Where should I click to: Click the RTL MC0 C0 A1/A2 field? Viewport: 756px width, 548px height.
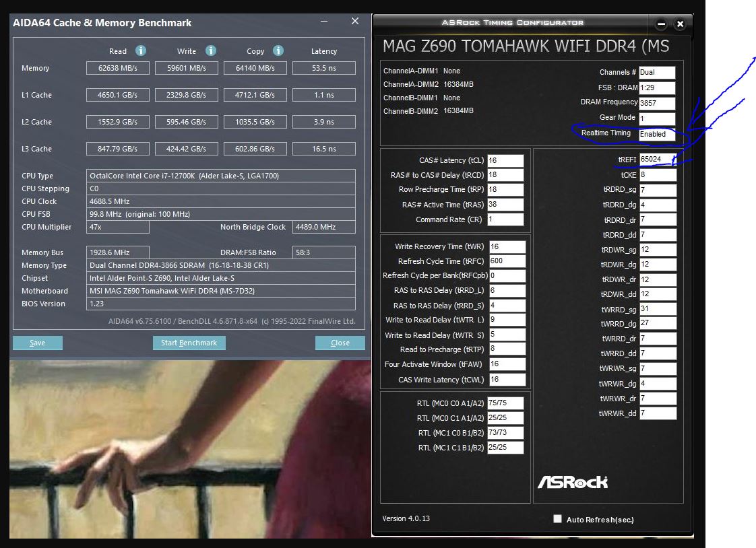(x=505, y=403)
